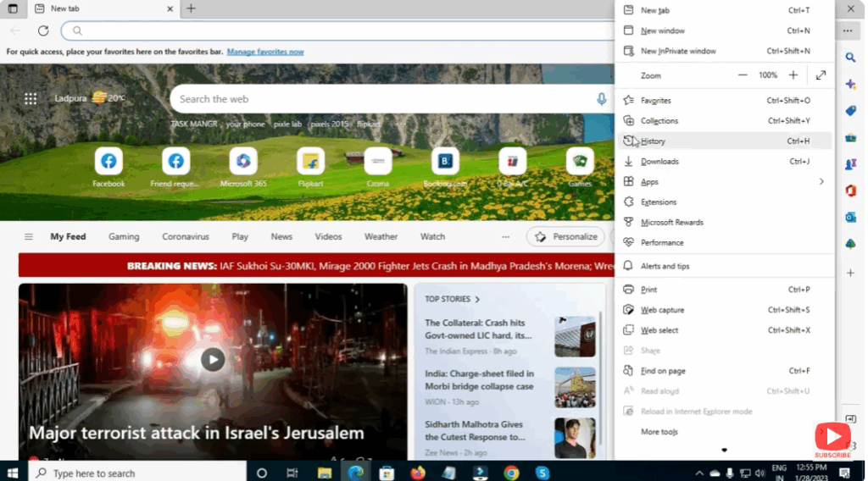Switch to the Watch feed tab
This screenshot has height=481, width=868.
pyautogui.click(x=432, y=236)
